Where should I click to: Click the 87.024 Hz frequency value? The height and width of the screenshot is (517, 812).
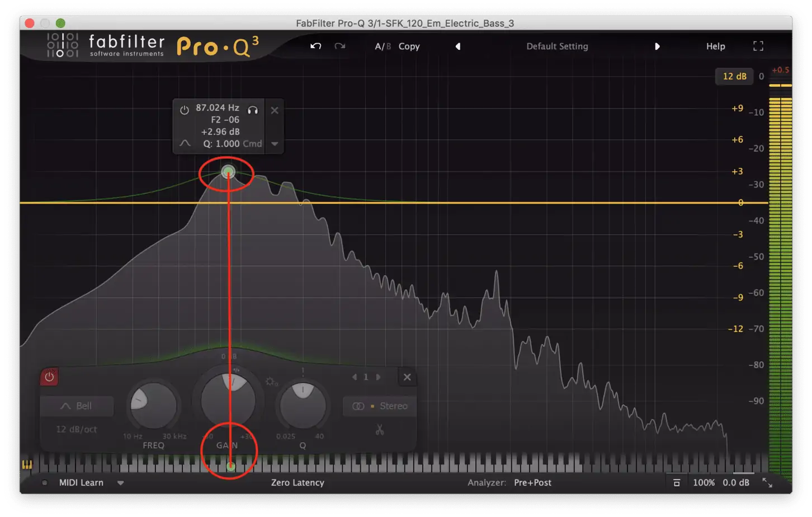tap(218, 107)
